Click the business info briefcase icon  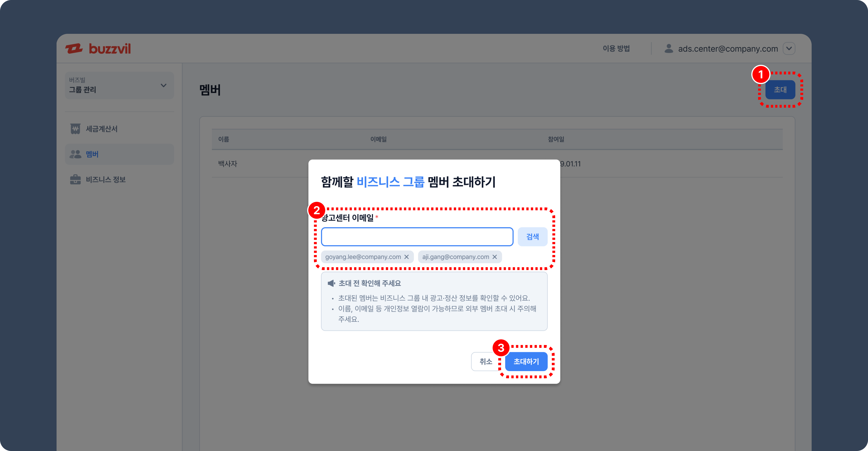(x=75, y=179)
